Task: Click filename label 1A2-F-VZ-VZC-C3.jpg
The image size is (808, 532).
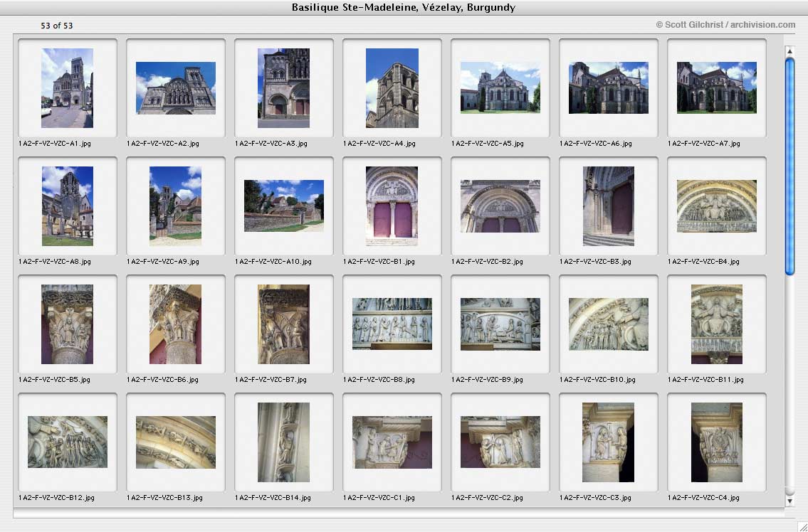Action: (x=595, y=497)
